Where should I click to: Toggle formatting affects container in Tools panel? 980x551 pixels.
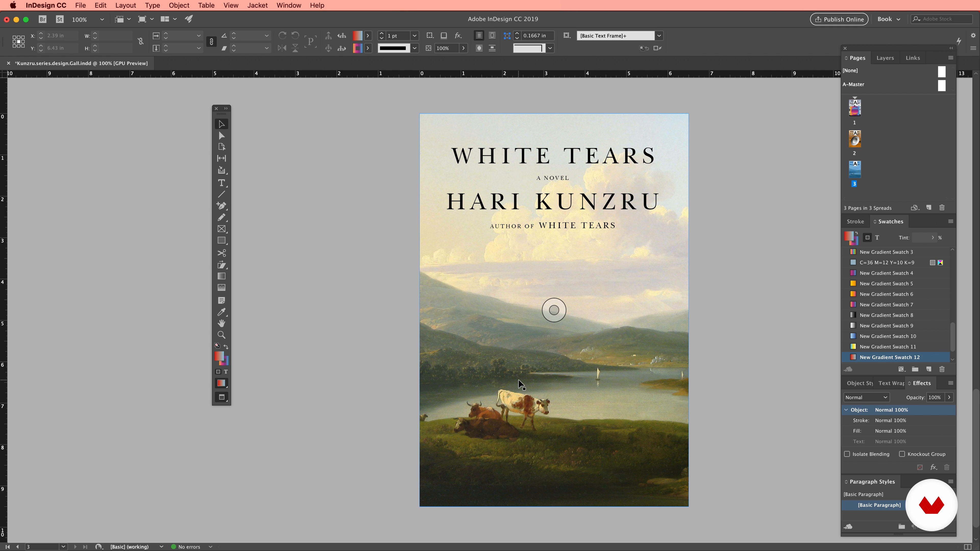[218, 372]
